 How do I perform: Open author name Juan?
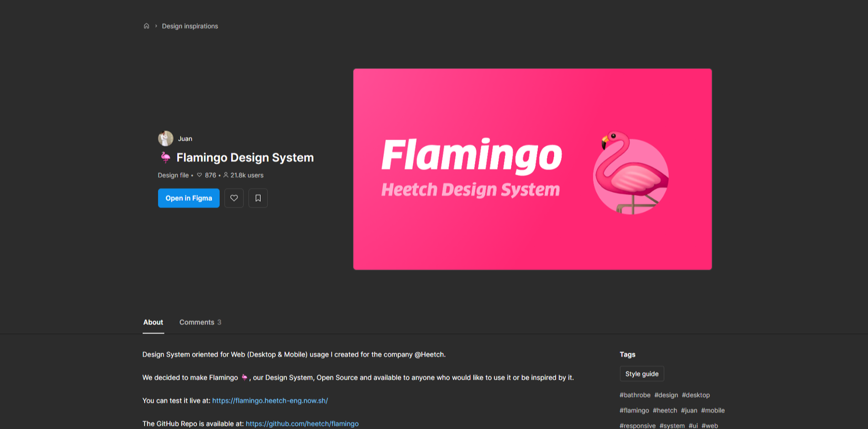click(x=185, y=139)
